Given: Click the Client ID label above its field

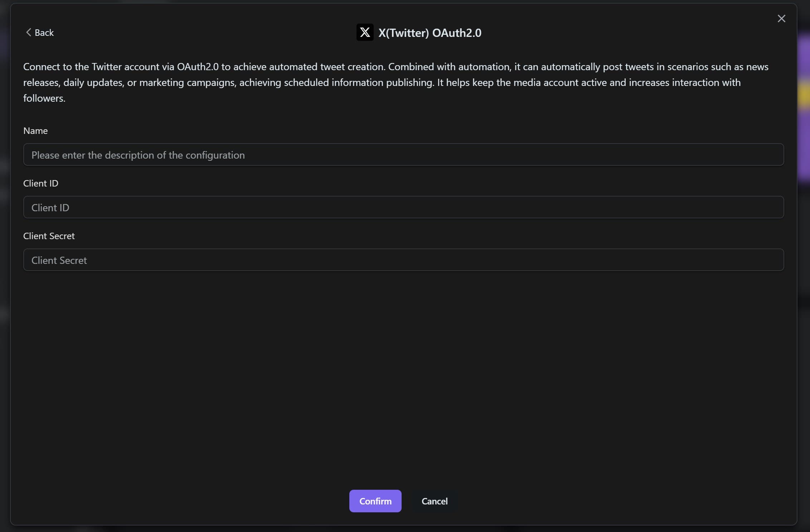Looking at the screenshot, I should pyautogui.click(x=40, y=183).
